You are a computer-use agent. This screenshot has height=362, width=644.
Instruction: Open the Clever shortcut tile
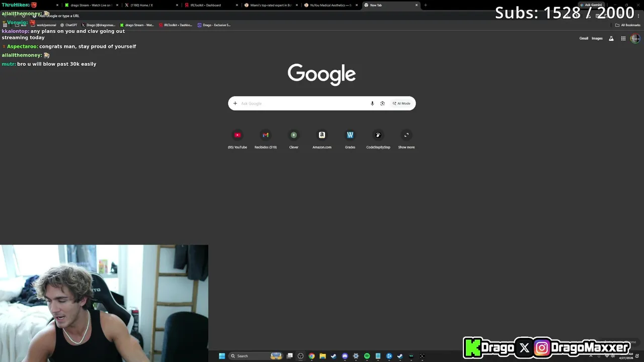[294, 139]
